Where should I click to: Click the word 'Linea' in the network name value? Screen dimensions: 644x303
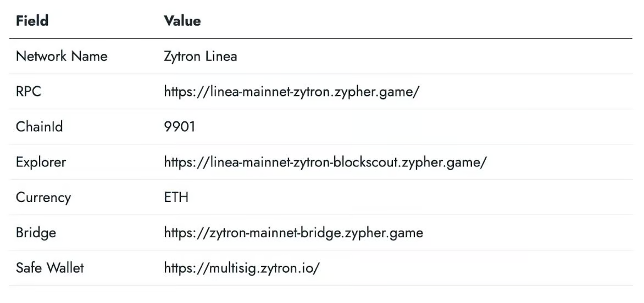coord(221,56)
